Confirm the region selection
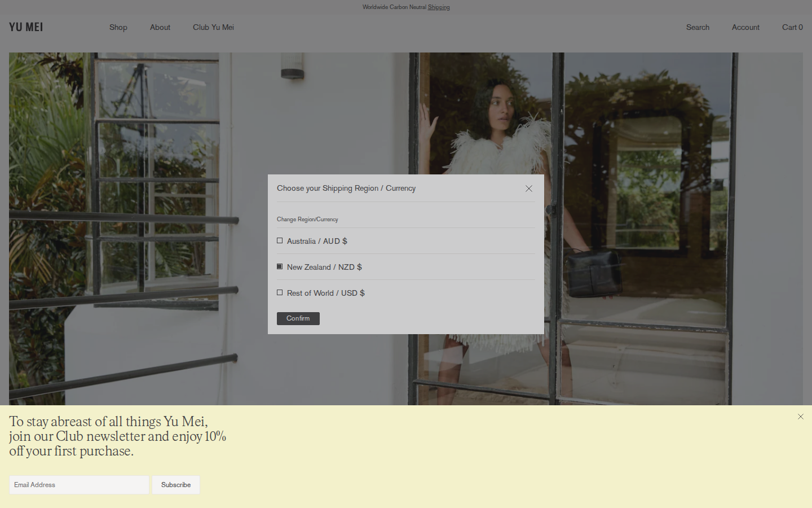Screen dimensions: 812x508 pyautogui.click(x=298, y=318)
